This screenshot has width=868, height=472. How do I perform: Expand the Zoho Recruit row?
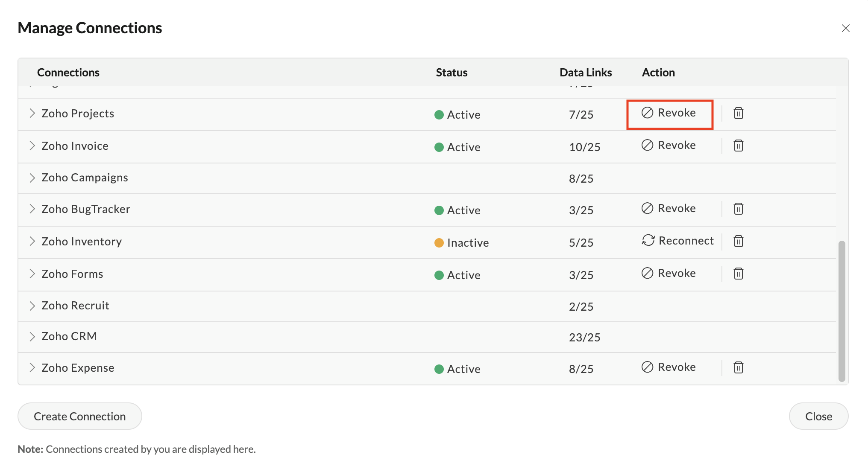tap(32, 306)
